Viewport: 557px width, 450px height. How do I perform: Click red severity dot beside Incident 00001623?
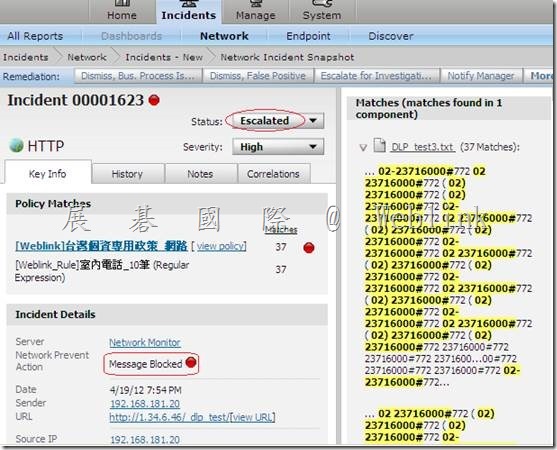coord(154,100)
